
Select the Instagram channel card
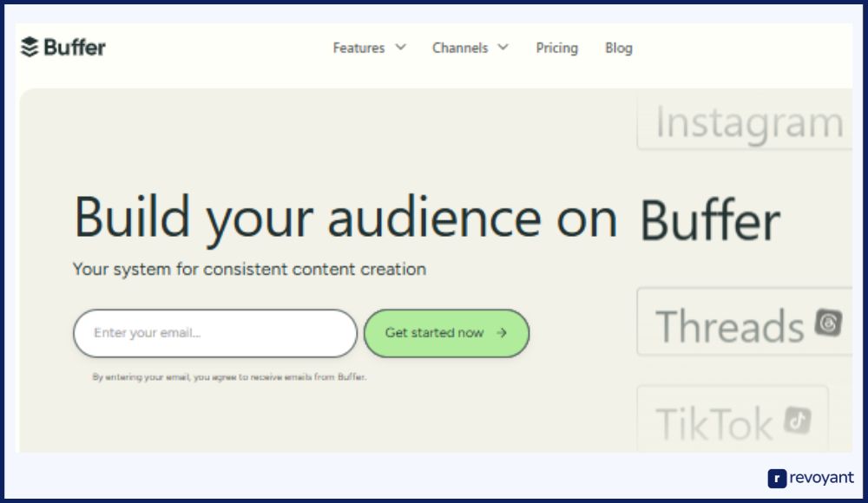tap(748, 123)
